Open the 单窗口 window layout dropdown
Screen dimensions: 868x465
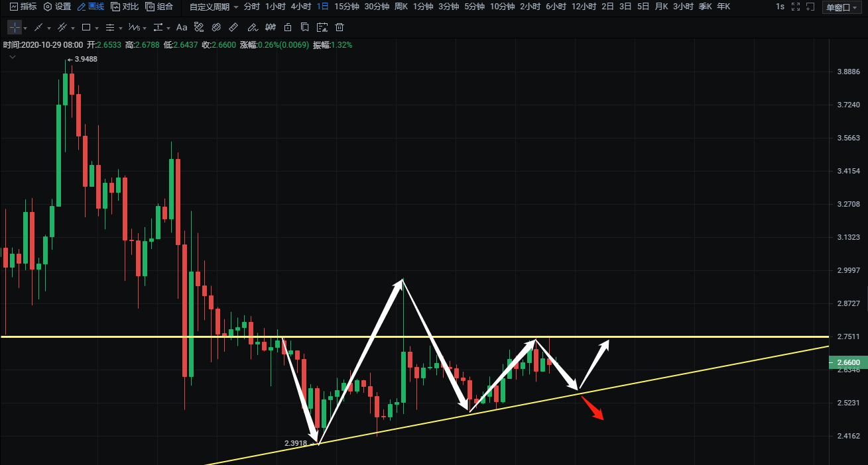[x=841, y=7]
